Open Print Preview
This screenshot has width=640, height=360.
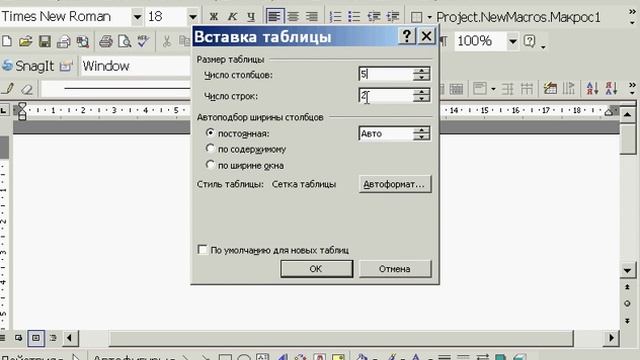click(124, 41)
